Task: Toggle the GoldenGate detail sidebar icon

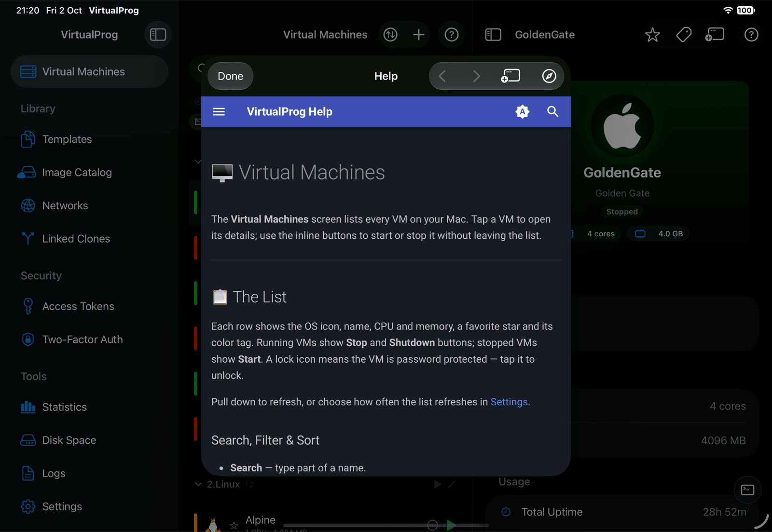Action: [x=493, y=35]
